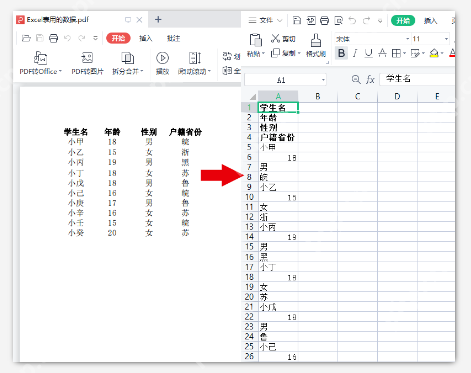
Task: Click the tab display mode icon next to the PDF title
Action: coord(128,20)
